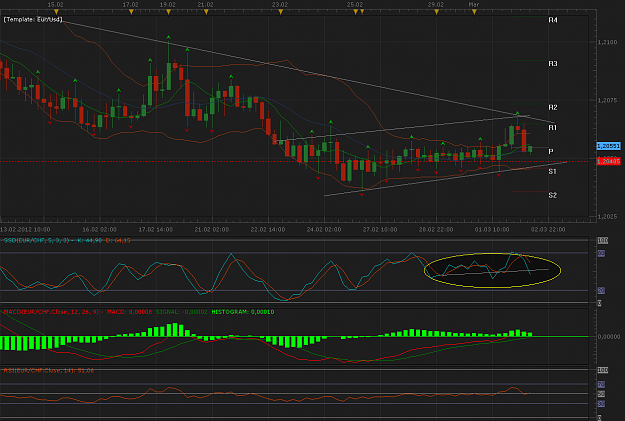Click the red 1,20485 price tag
Screen dimensions: 625x421
tap(608, 161)
